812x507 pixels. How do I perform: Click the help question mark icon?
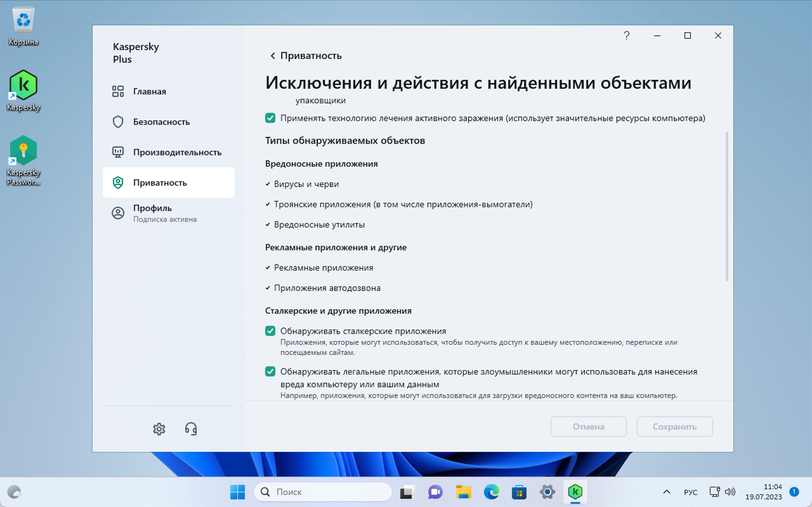pyautogui.click(x=626, y=36)
